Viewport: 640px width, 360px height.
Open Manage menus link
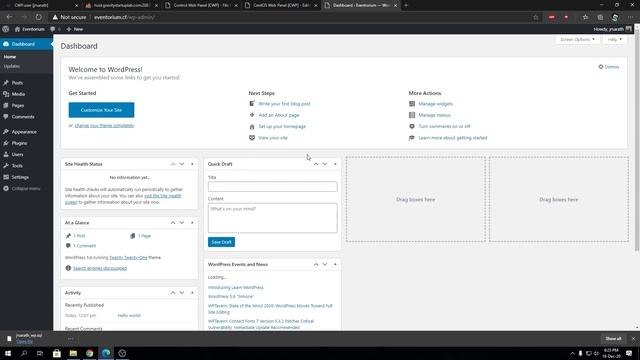click(x=434, y=115)
